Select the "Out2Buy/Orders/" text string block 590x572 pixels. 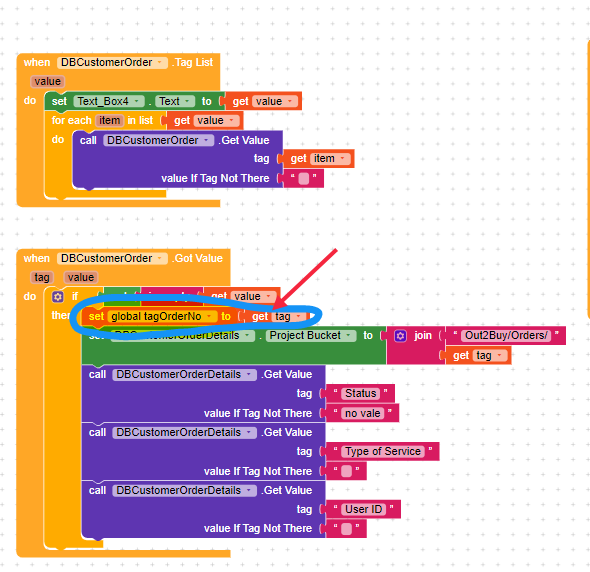click(x=505, y=335)
